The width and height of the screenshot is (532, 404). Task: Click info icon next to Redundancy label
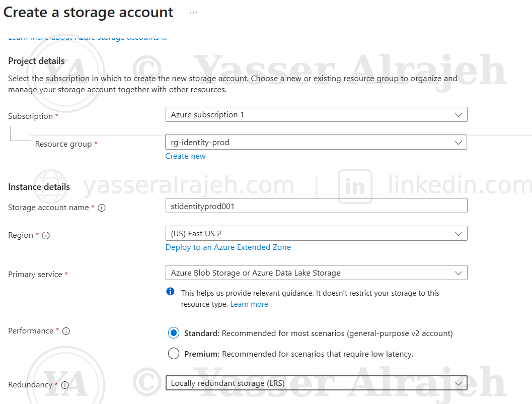click(x=65, y=385)
